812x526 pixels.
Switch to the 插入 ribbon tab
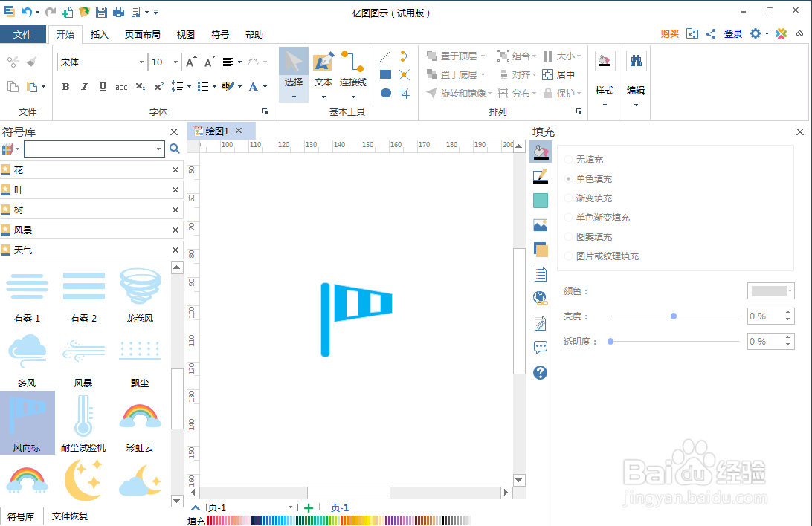[99, 34]
